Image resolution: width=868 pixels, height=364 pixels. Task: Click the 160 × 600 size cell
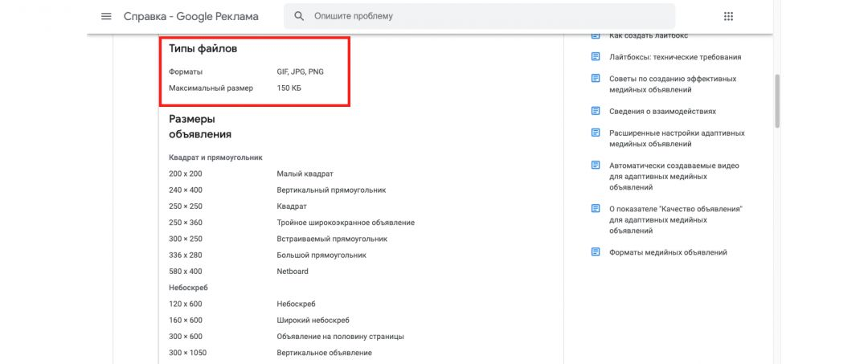pos(186,321)
